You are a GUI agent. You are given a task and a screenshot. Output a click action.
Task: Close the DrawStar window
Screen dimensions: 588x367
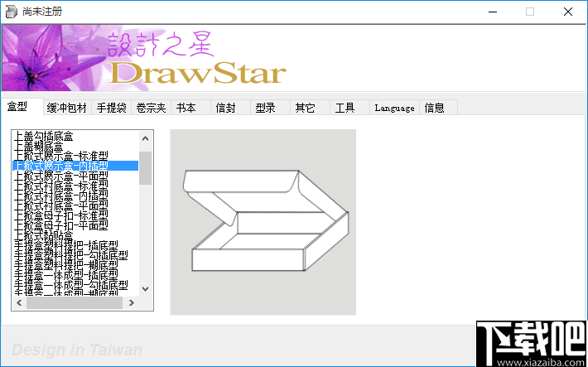click(568, 12)
